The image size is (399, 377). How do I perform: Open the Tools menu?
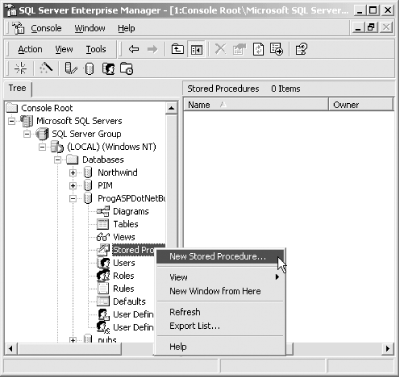tap(96, 49)
